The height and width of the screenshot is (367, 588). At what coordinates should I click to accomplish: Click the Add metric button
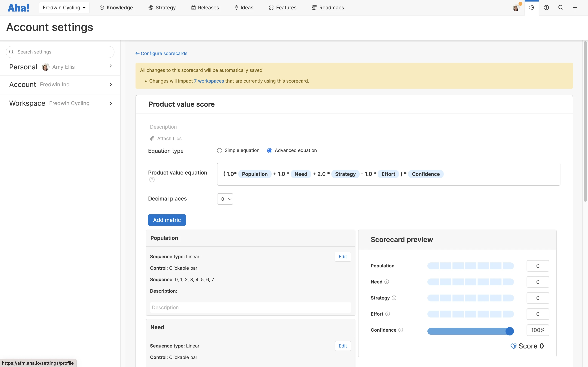coord(167,220)
